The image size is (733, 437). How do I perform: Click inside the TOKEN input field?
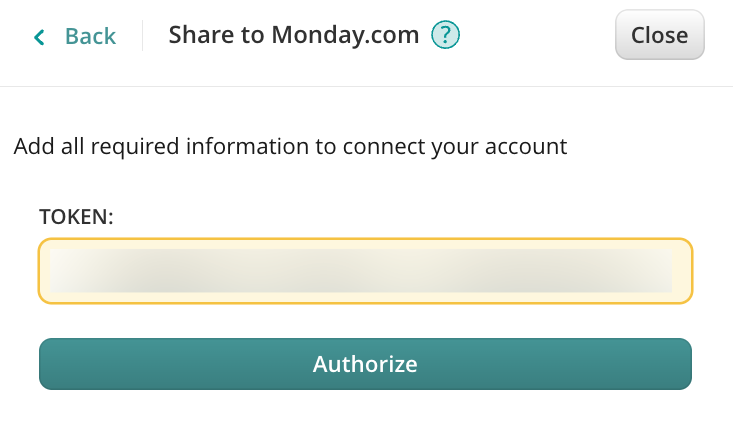point(365,271)
